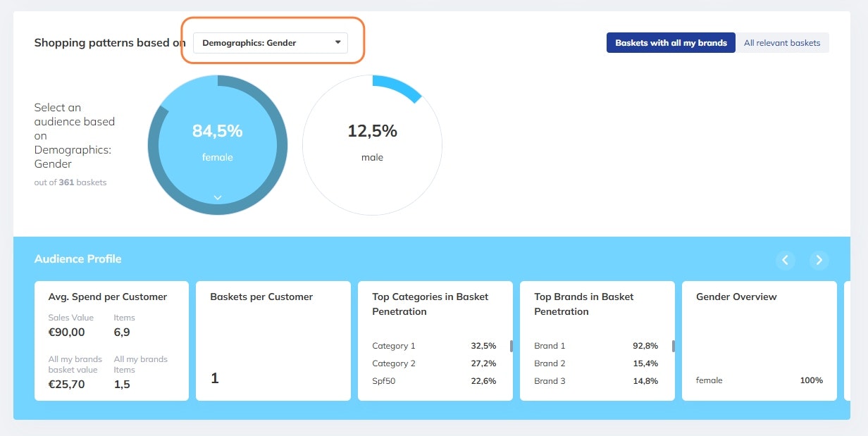
Task: Select the male 12,5% audience circle
Action: (372, 146)
